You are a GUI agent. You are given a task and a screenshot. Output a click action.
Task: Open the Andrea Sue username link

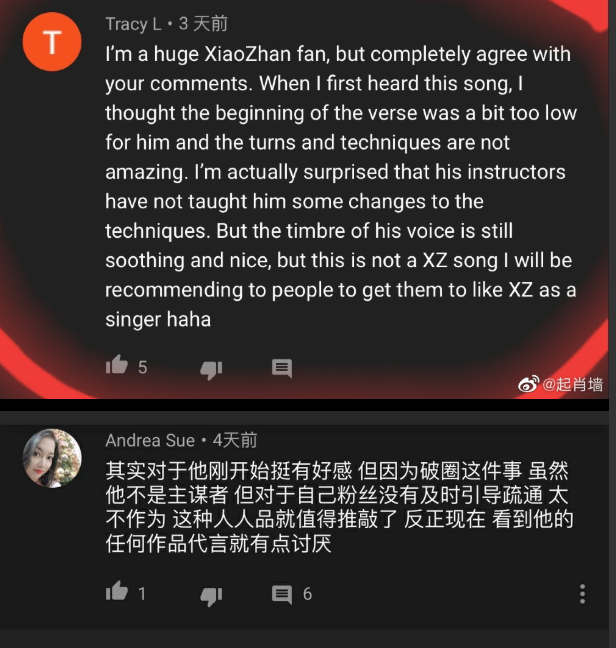150,440
